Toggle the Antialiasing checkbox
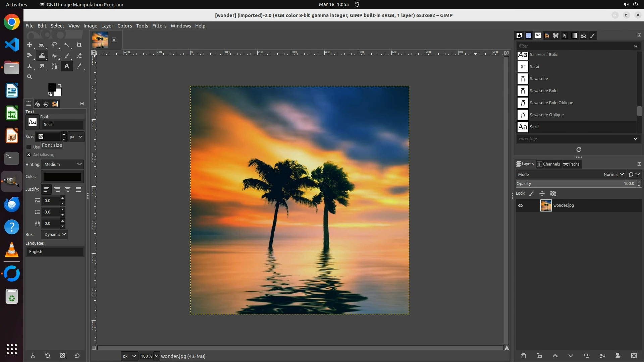Image resolution: width=644 pixels, height=362 pixels. pyautogui.click(x=29, y=155)
